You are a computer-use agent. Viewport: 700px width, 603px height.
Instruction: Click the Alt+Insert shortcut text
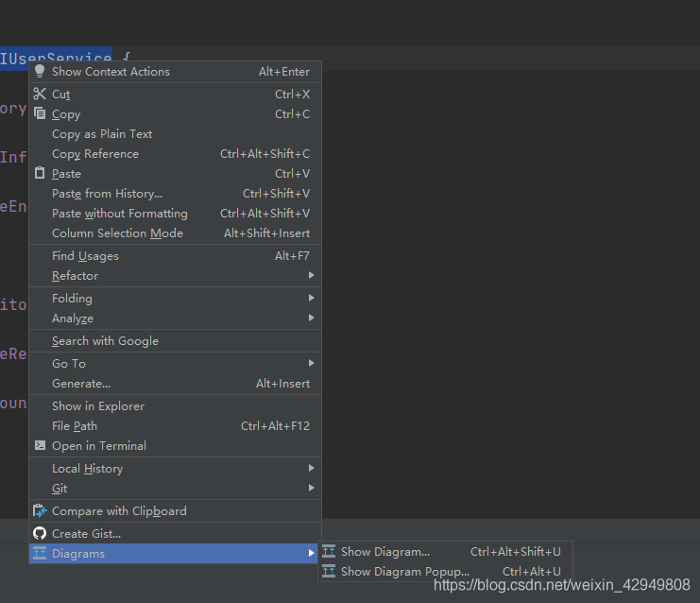click(x=282, y=383)
